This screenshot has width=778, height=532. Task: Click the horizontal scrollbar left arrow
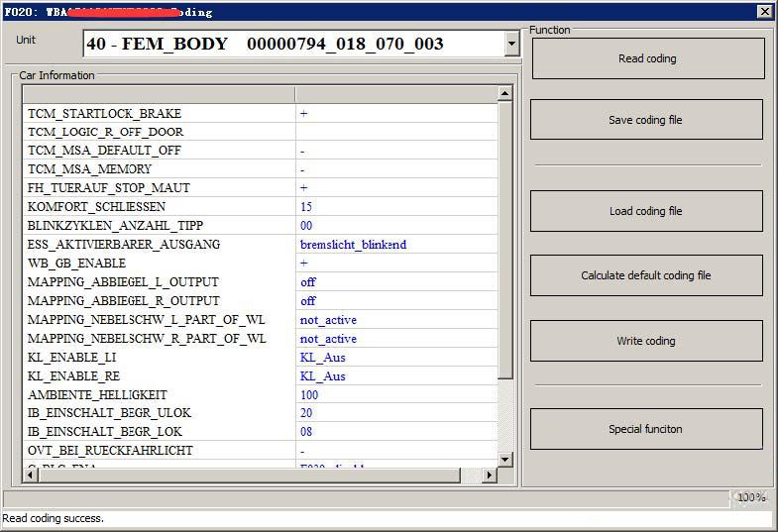click(30, 476)
